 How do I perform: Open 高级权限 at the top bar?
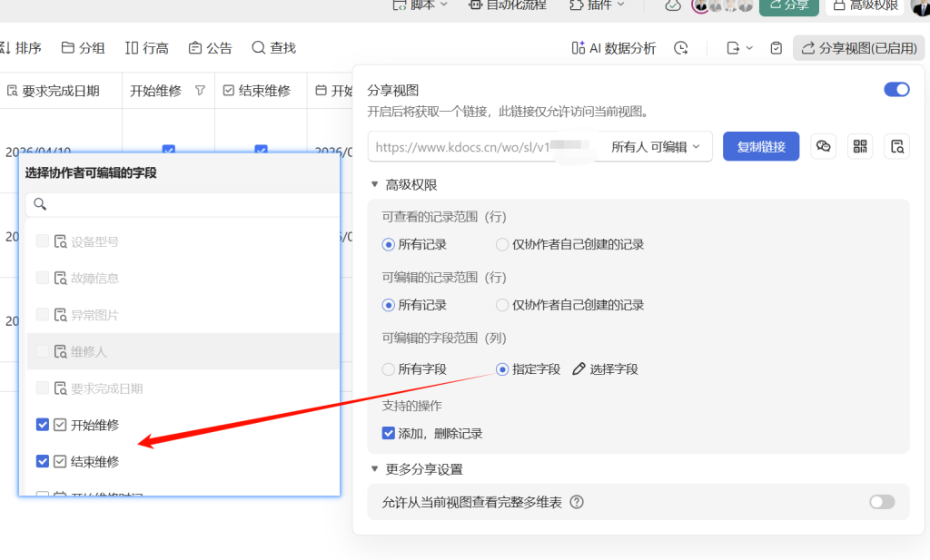(865, 6)
